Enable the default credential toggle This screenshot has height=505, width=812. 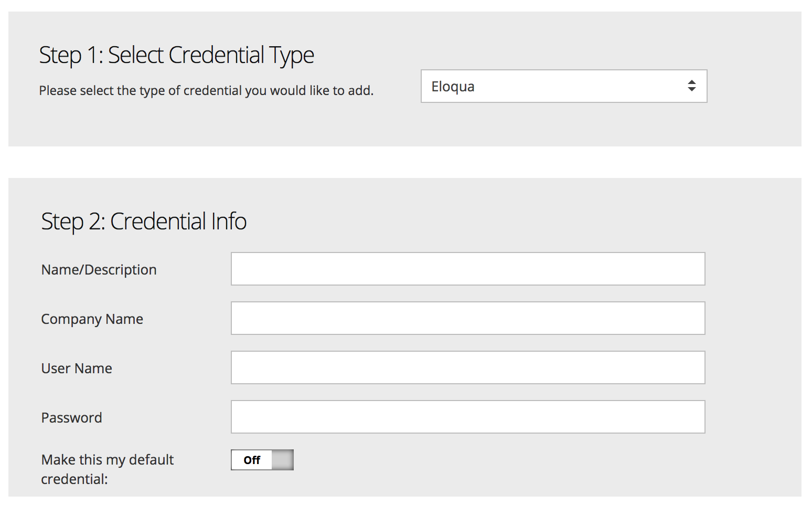coord(262,460)
